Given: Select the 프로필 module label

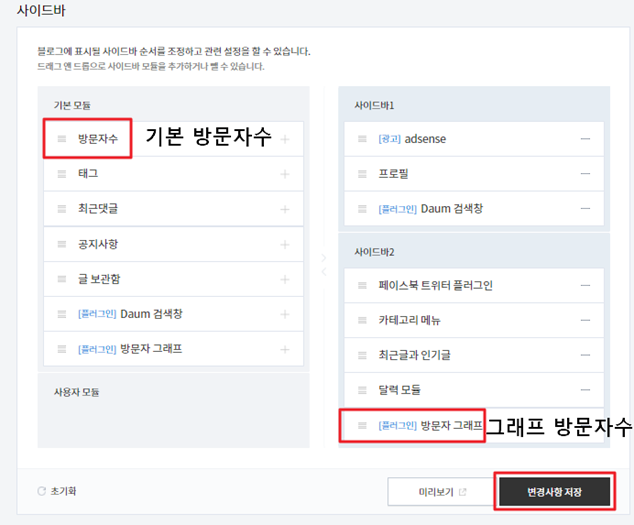Looking at the screenshot, I should point(393,174).
